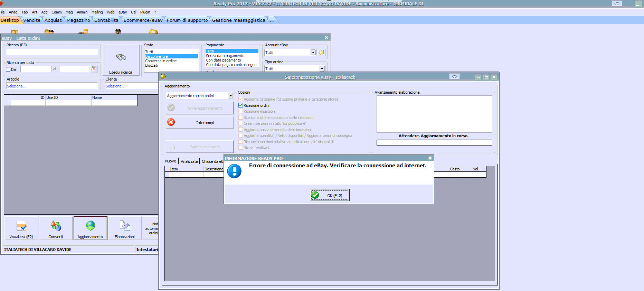Expand the Tipo ordine dropdown

click(322, 69)
